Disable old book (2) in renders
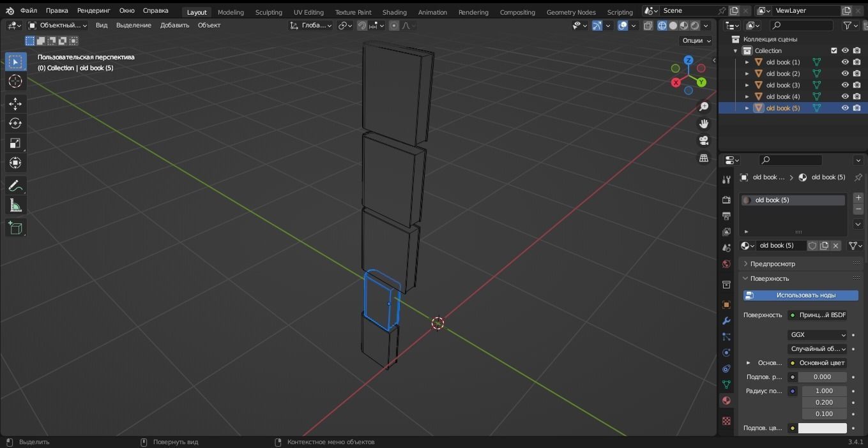Image resolution: width=868 pixels, height=448 pixels. 857,73
